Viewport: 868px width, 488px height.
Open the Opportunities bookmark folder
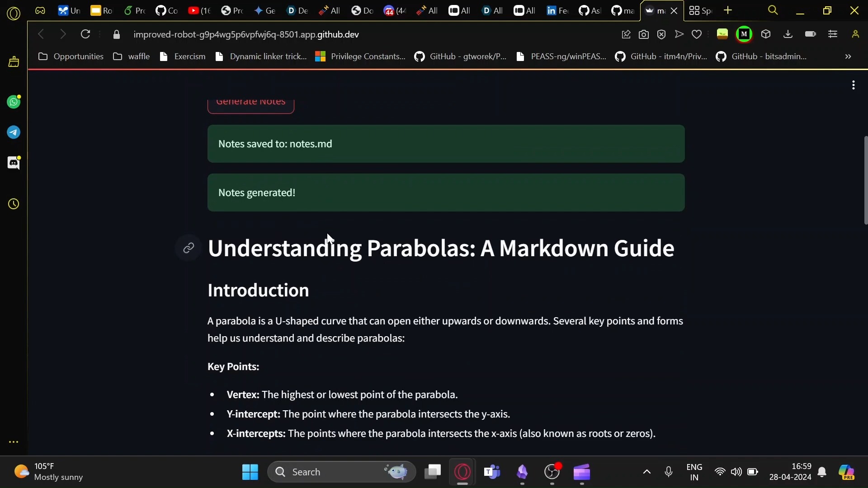[x=71, y=56]
